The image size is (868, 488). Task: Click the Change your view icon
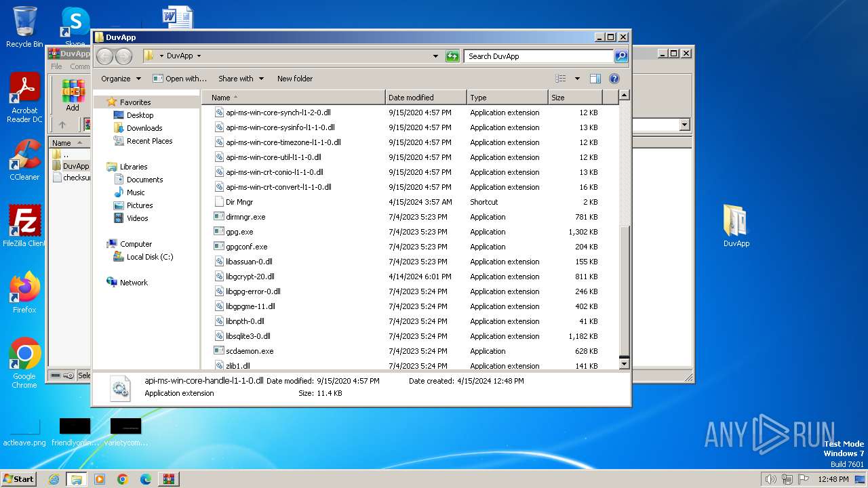click(x=560, y=79)
